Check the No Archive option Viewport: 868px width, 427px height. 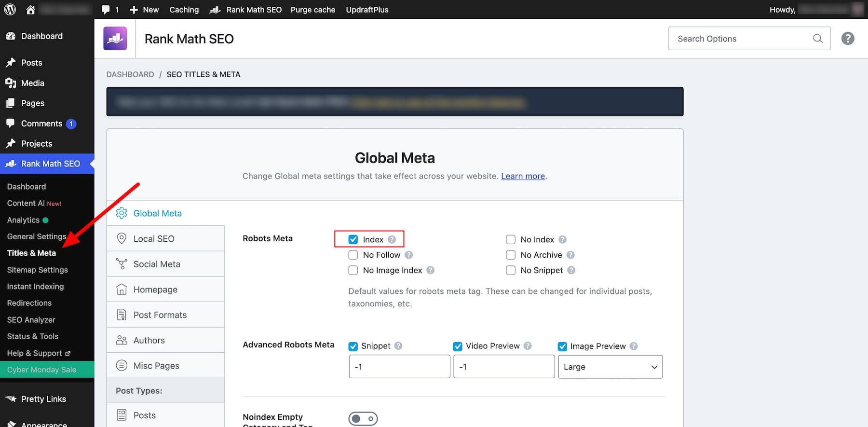click(511, 255)
